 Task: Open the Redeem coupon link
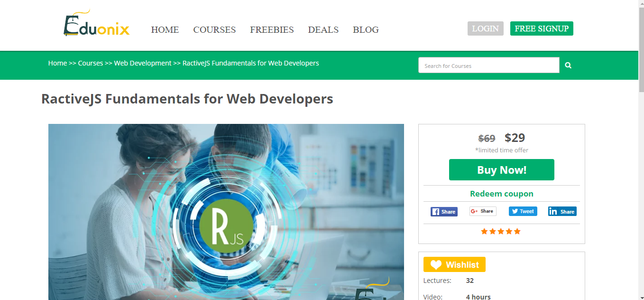pyautogui.click(x=501, y=193)
